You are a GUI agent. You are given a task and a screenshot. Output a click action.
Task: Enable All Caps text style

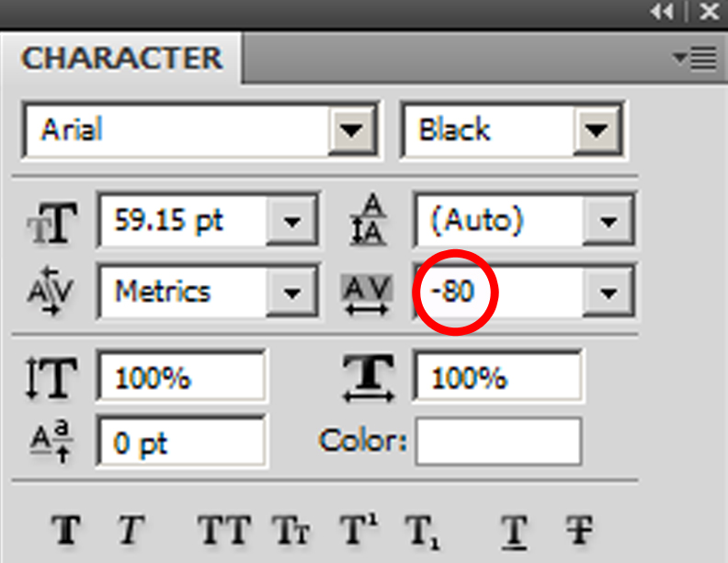click(x=224, y=529)
